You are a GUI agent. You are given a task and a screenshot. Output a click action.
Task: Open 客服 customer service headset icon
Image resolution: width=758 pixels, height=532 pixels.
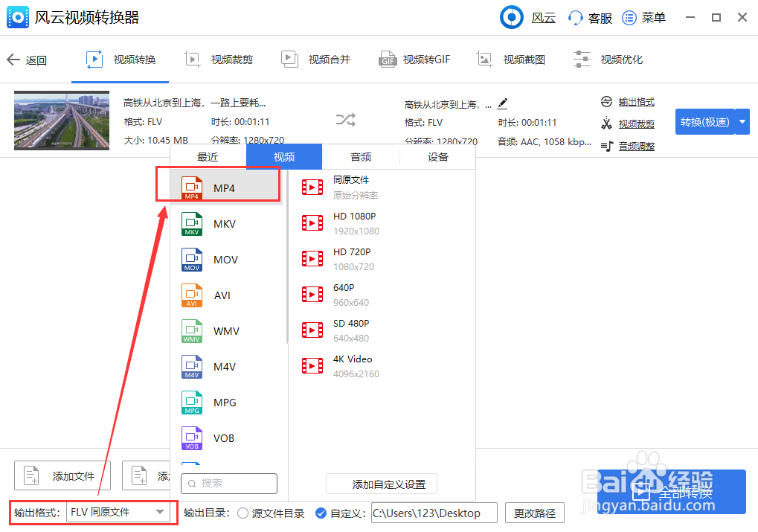(x=575, y=19)
